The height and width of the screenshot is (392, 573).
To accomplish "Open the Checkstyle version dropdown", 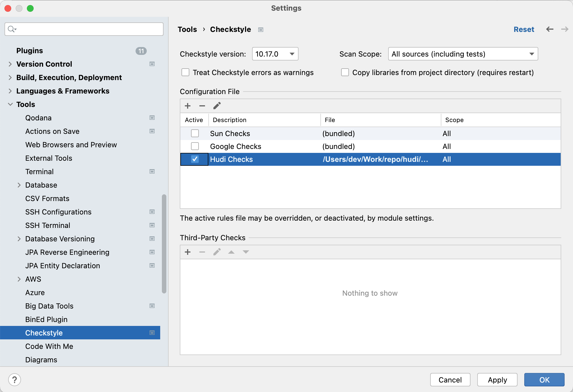I will pyautogui.click(x=275, y=54).
